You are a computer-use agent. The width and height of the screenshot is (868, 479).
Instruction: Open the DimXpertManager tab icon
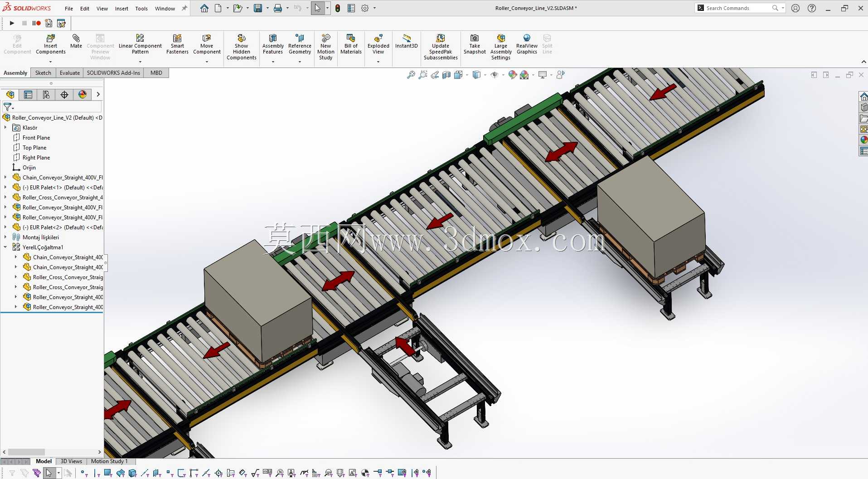point(64,94)
